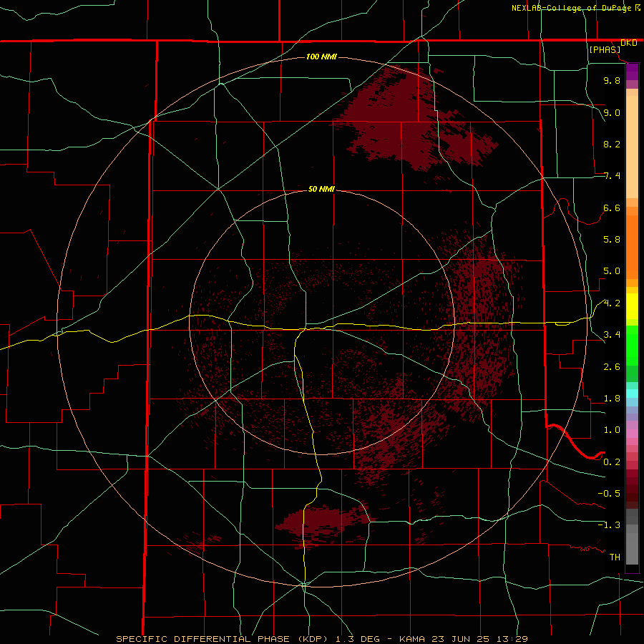Screen dimensions: 644x644
Task: Click the "100 NMI" range ring label
Action: 321,57
